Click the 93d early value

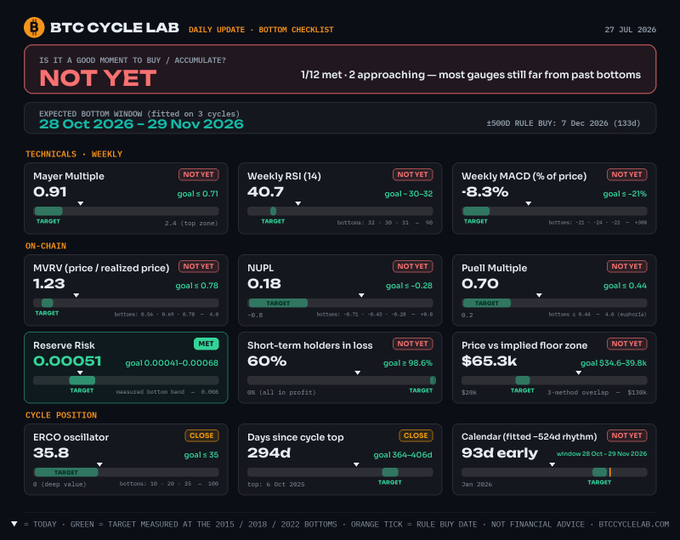(500, 453)
